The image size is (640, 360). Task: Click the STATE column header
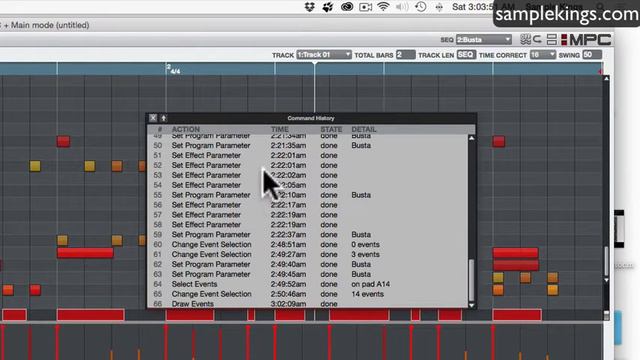click(x=331, y=129)
